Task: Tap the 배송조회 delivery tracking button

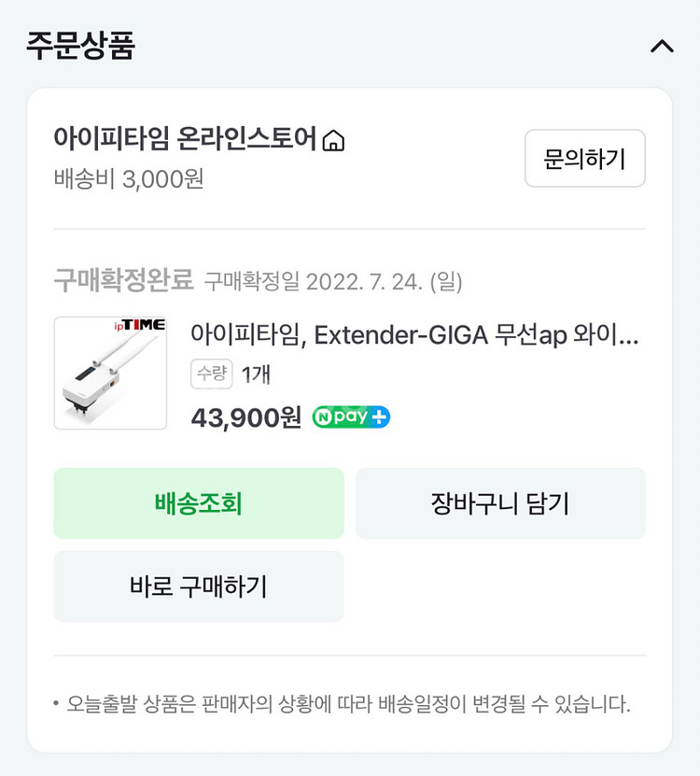Action: pos(199,503)
